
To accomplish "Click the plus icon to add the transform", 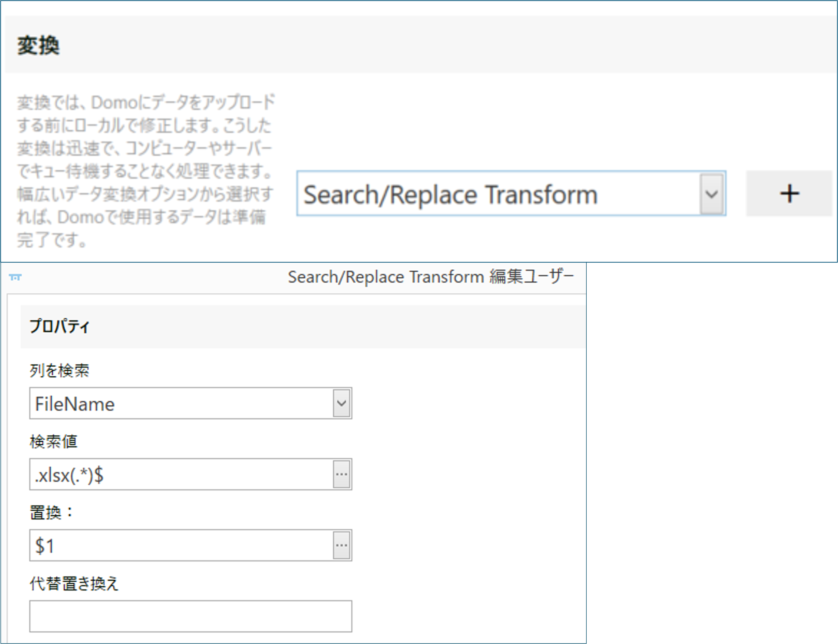I will pyautogui.click(x=788, y=194).
